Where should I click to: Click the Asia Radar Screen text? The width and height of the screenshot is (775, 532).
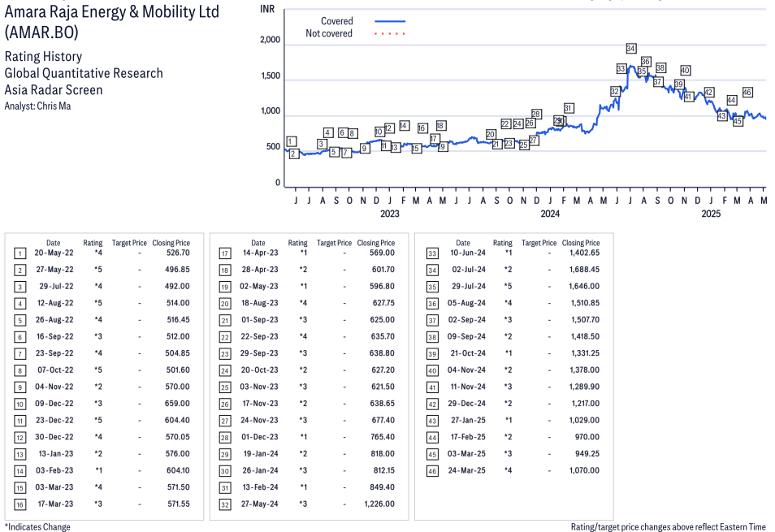(x=54, y=90)
